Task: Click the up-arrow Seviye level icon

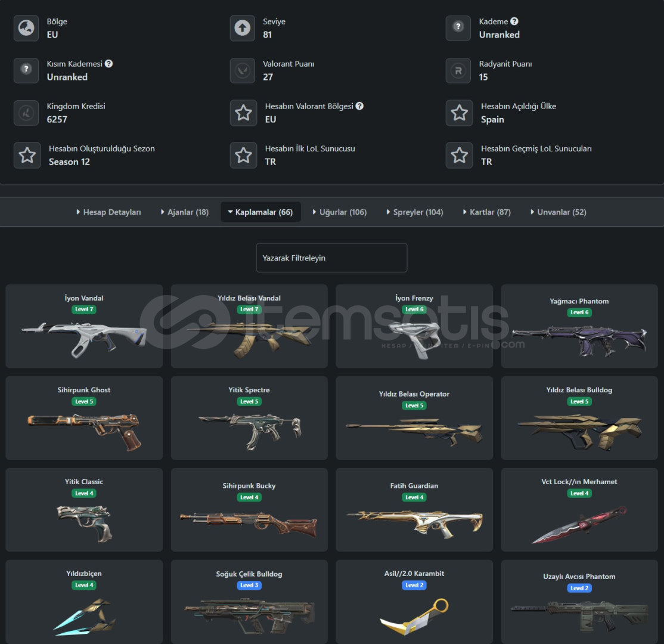Action: pos(242,28)
